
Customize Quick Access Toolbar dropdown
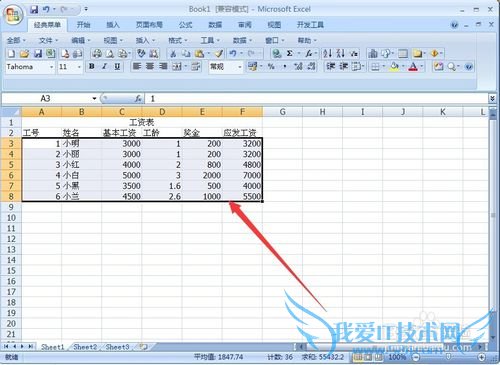click(x=86, y=9)
